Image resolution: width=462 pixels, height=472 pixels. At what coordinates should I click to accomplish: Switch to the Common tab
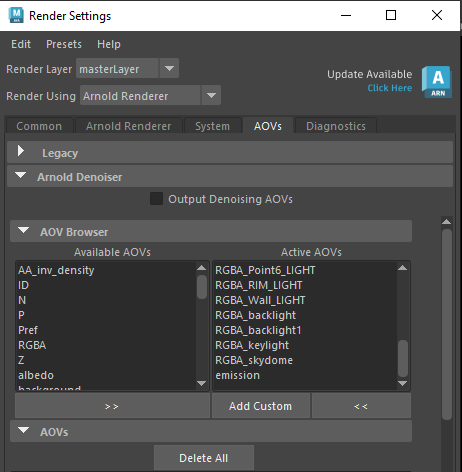click(39, 126)
